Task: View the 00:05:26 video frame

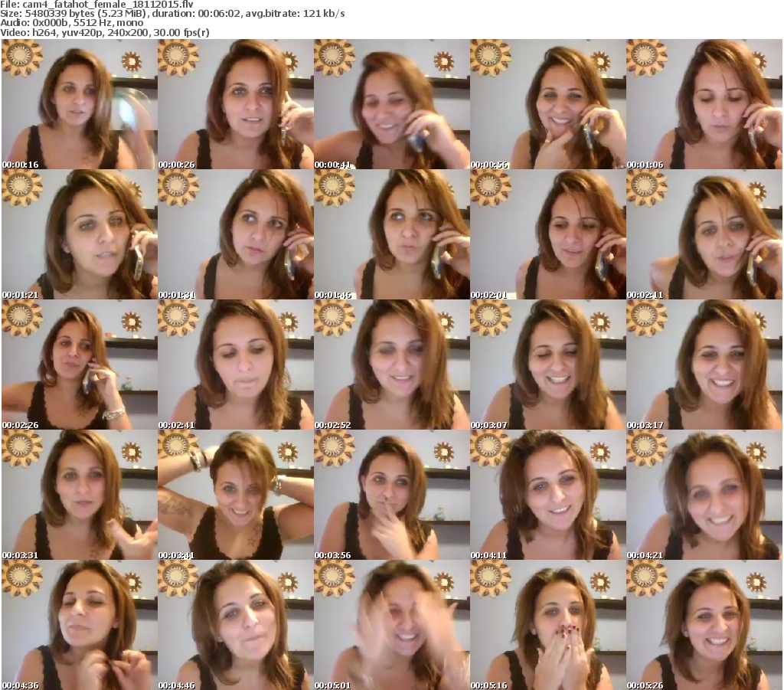Action: tap(704, 625)
